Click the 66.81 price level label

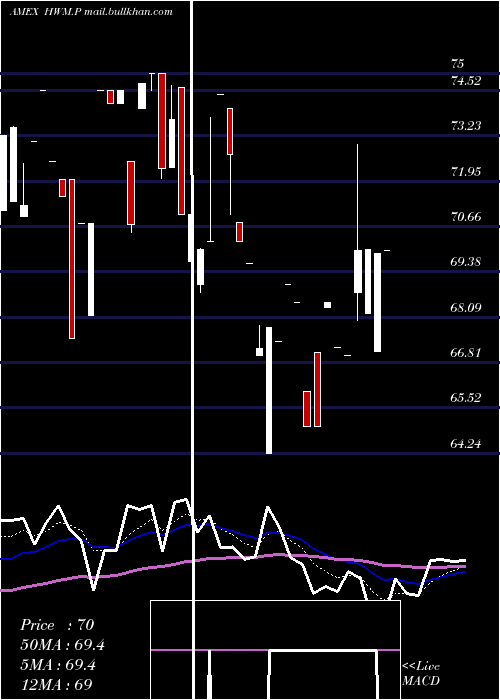coord(466,353)
